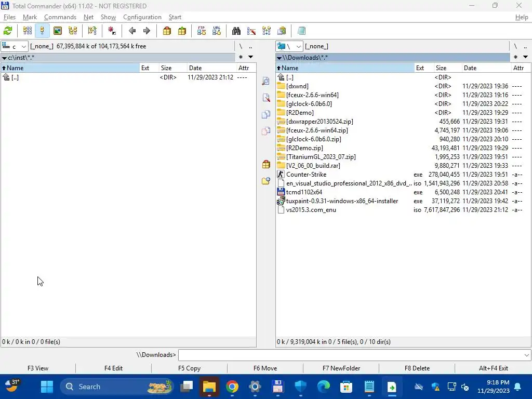Open the Windows Start menu
The height and width of the screenshot is (399, 532).
[x=47, y=387]
